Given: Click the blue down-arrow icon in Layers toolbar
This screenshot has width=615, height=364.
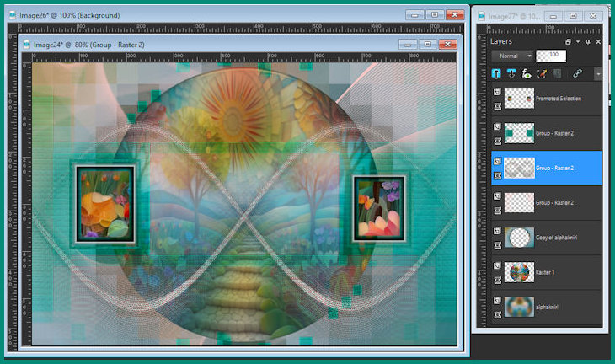Looking at the screenshot, I should [511, 73].
